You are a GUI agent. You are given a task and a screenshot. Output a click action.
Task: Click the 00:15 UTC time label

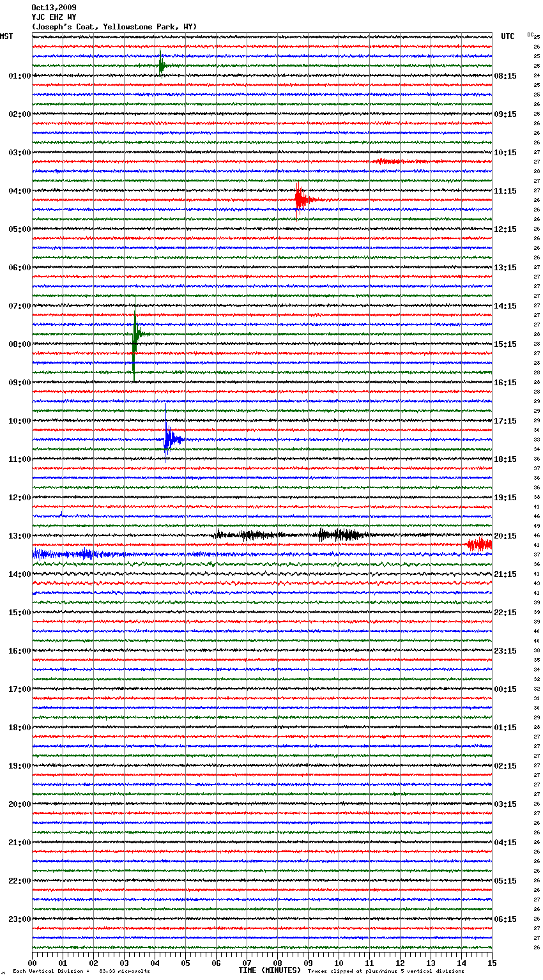pyautogui.click(x=505, y=689)
